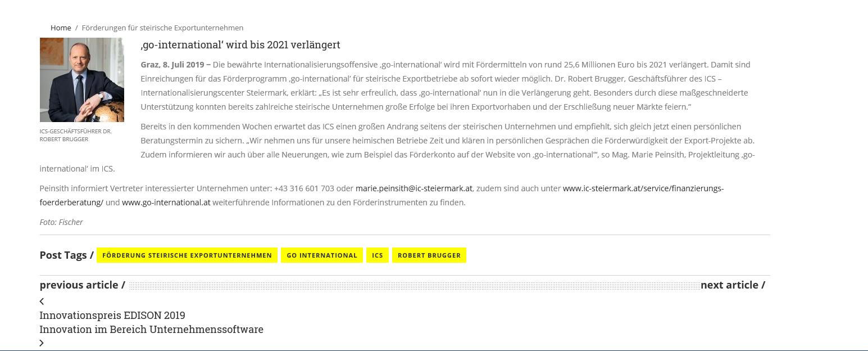This screenshot has width=868, height=351.
Task: Visit the www.go-international.at link
Action: (x=166, y=202)
